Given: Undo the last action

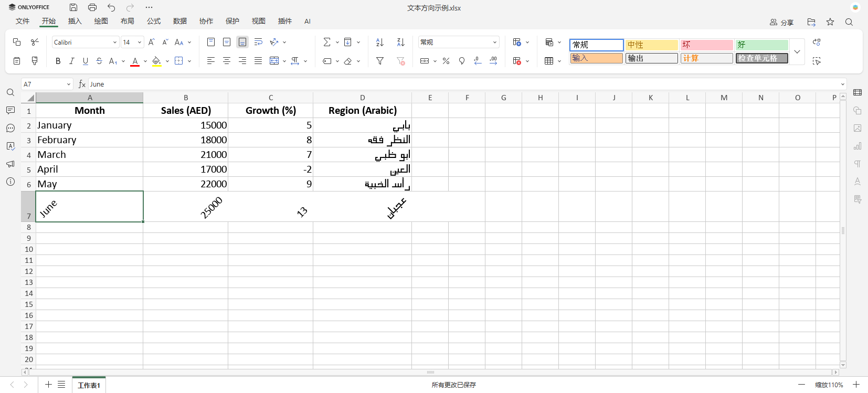Looking at the screenshot, I should click(x=111, y=7).
